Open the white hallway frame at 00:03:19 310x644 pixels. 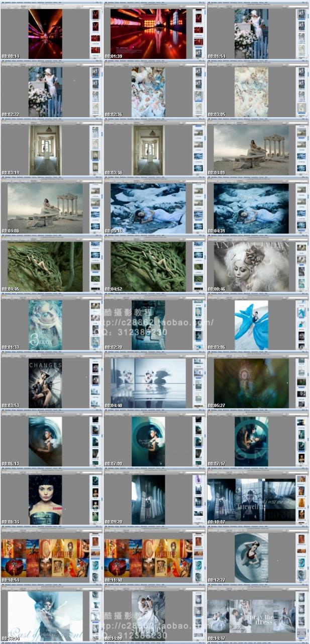[x=45, y=150]
